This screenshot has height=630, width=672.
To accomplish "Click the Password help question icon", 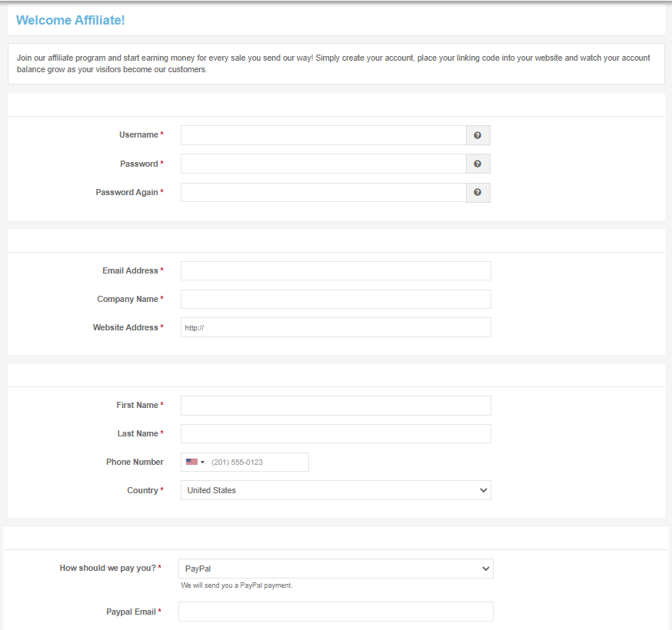I will coord(477,164).
